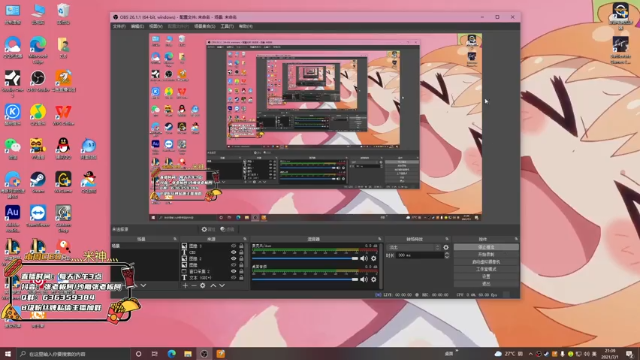Click the 桌面音频 volume slider

[305, 280]
